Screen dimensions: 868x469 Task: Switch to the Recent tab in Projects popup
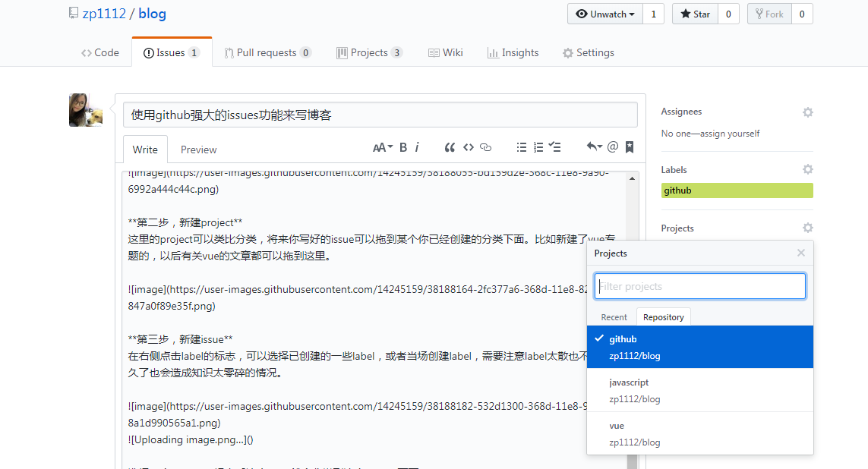pyautogui.click(x=614, y=317)
